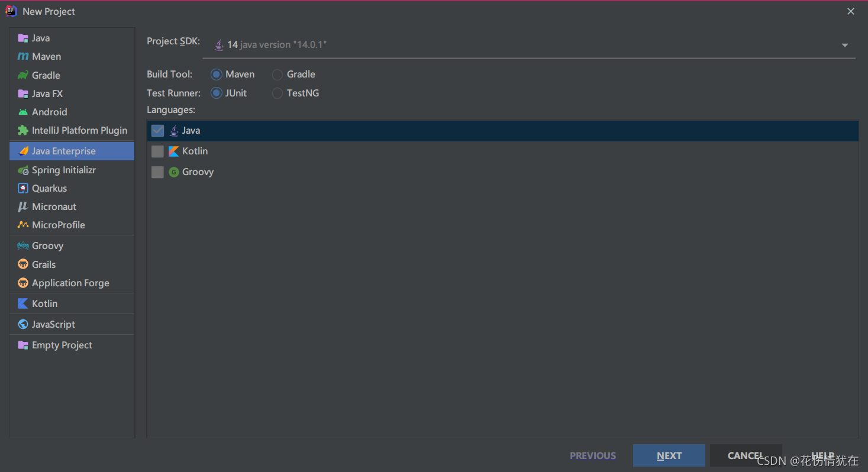
Task: Click the Java cup icon in Languages list
Action: tap(174, 131)
